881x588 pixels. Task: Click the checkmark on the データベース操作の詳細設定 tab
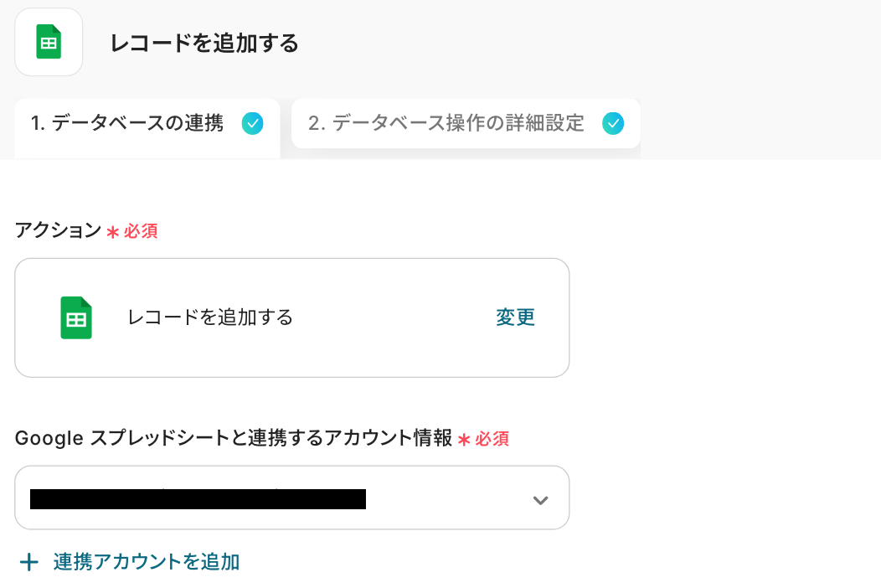[613, 124]
